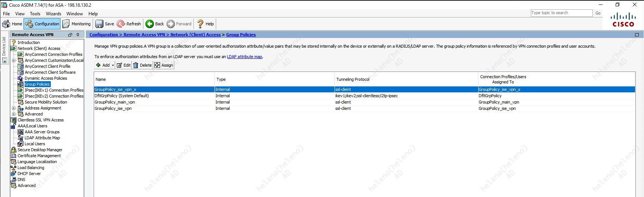The image size is (644, 197).
Task: Open the Wizards menu
Action: coord(53,14)
